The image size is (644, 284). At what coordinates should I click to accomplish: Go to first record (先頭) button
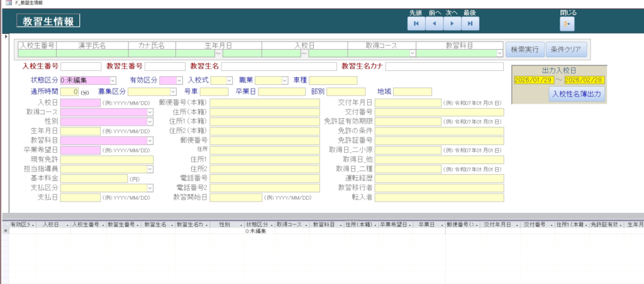(416, 24)
